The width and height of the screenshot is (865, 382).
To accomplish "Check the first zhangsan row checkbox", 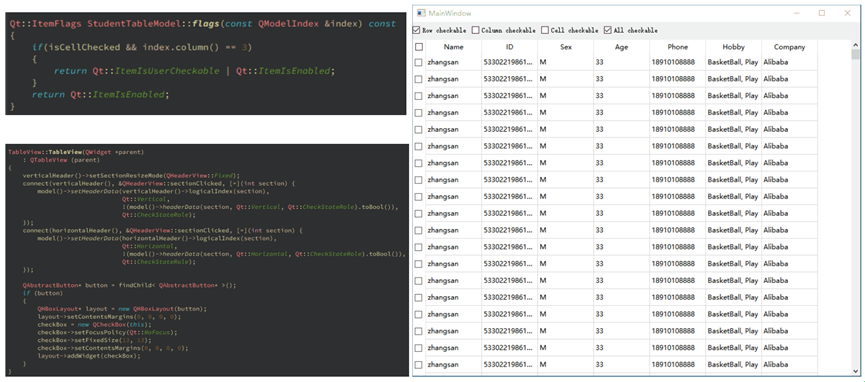I will click(x=419, y=62).
